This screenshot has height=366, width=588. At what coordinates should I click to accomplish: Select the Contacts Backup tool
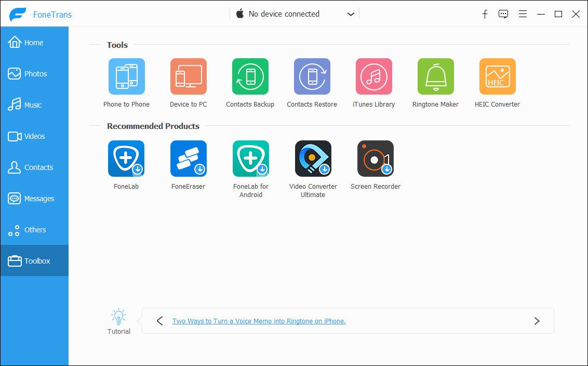coord(250,76)
